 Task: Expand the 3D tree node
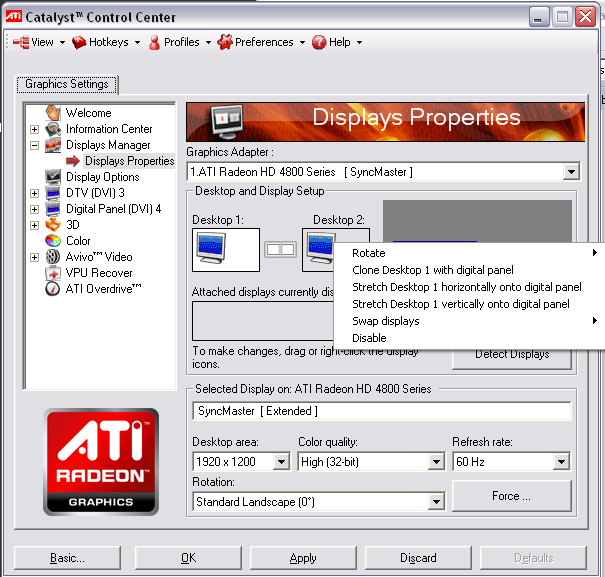coord(34,225)
